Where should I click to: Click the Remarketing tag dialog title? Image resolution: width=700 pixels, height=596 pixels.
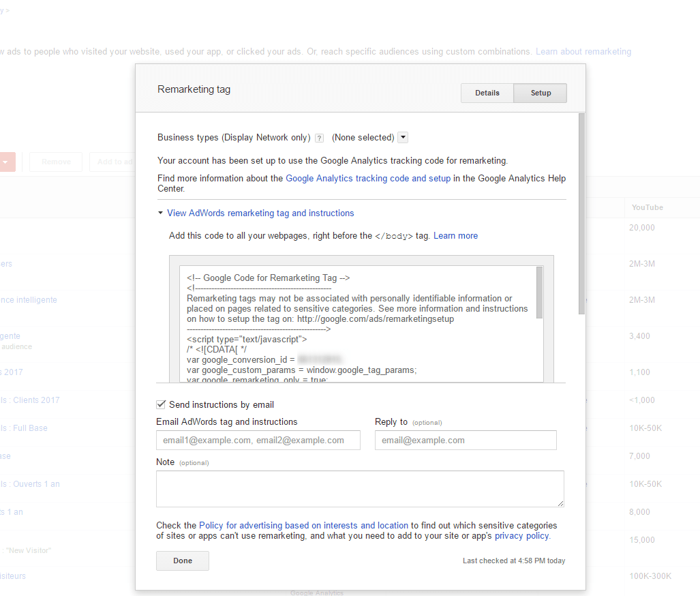coord(194,89)
